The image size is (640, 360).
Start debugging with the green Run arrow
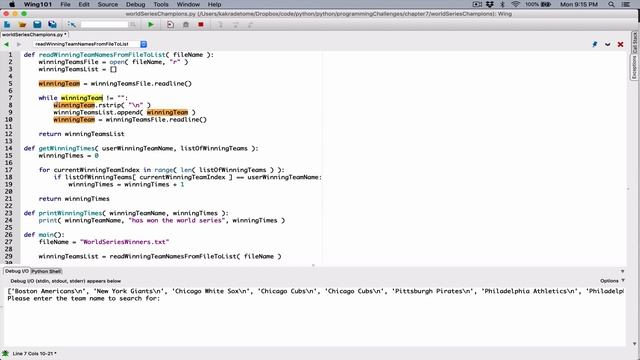151,25
